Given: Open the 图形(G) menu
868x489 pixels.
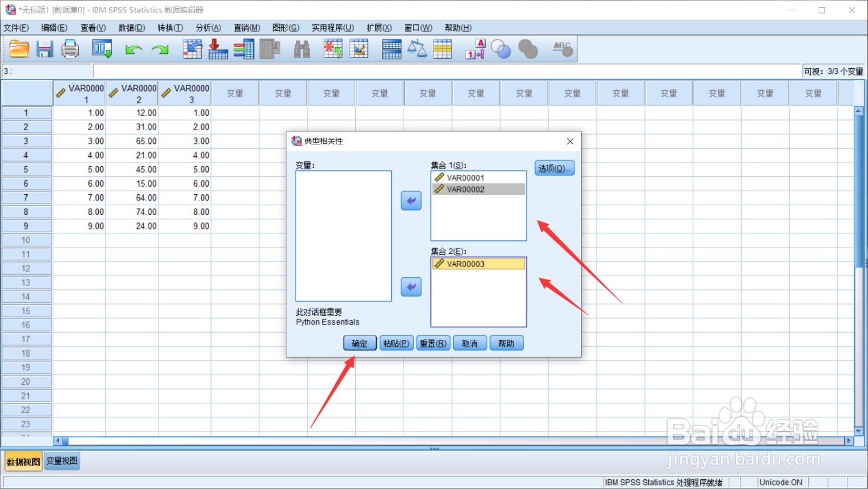Looking at the screenshot, I should pyautogui.click(x=286, y=28).
